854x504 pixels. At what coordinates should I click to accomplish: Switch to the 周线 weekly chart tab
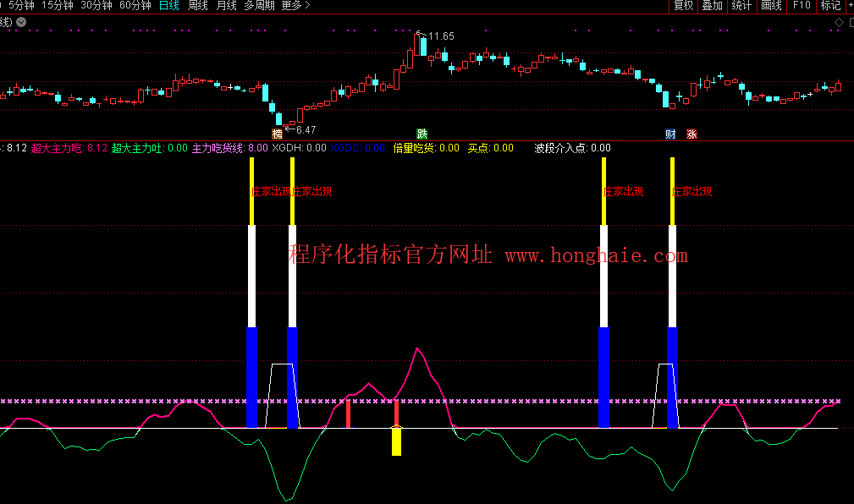coord(197,6)
